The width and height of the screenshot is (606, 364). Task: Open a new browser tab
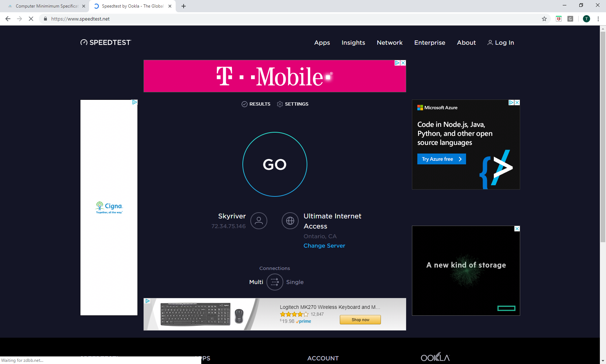pyautogui.click(x=184, y=6)
